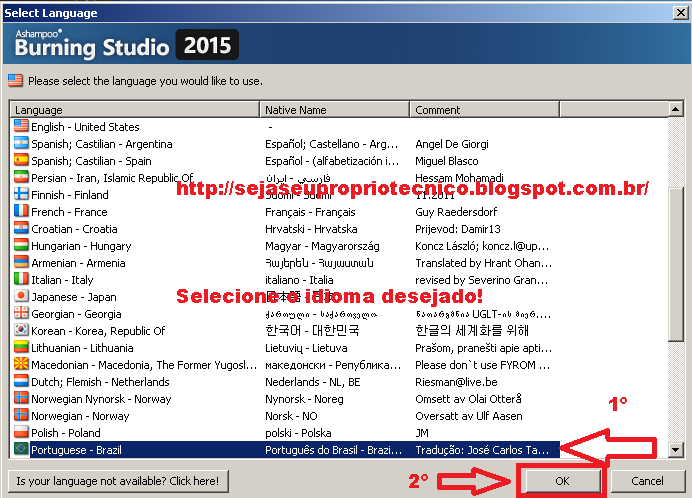Select 'Norwegian Nynorsk - Norway' language
The height and width of the screenshot is (498, 692).
(x=101, y=399)
